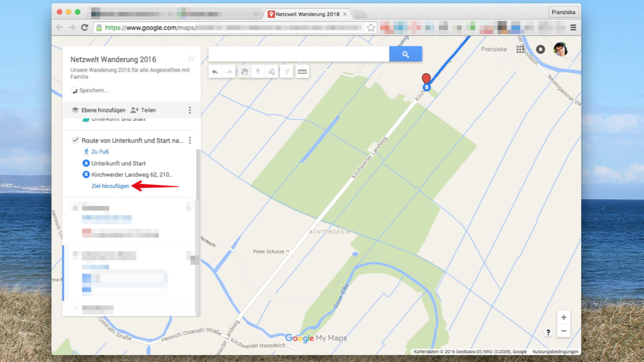The height and width of the screenshot is (362, 644).
Task: Click Teilen to share the map
Action: pyautogui.click(x=143, y=110)
